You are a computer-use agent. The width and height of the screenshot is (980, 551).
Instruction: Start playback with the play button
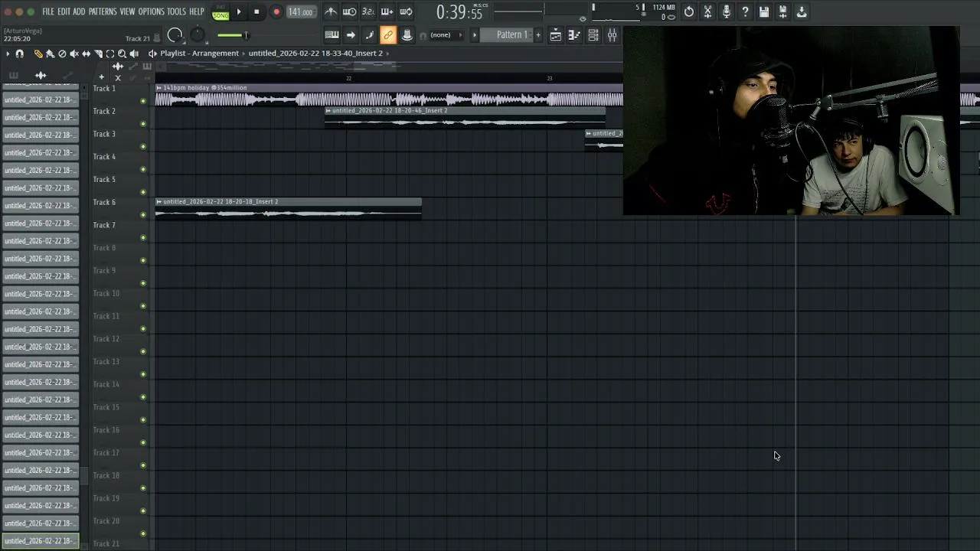tap(239, 12)
